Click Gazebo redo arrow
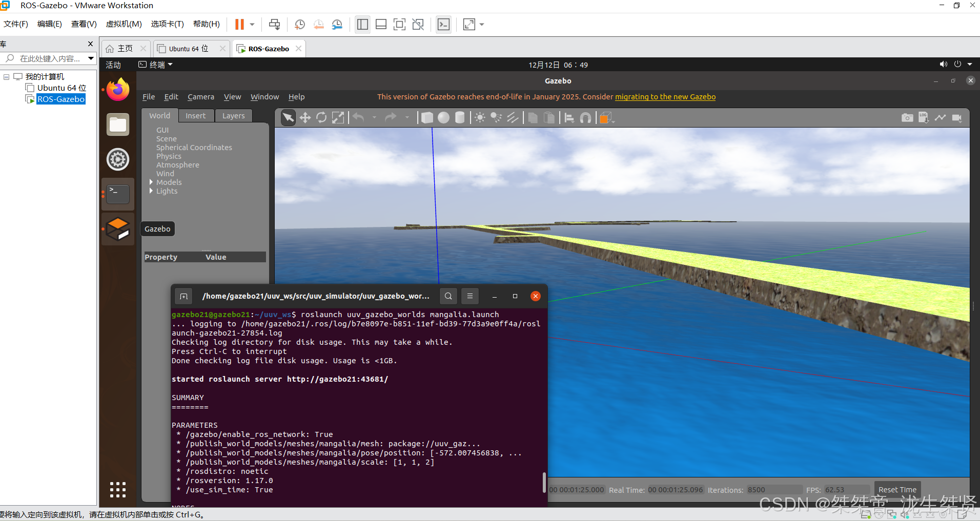 pos(391,118)
